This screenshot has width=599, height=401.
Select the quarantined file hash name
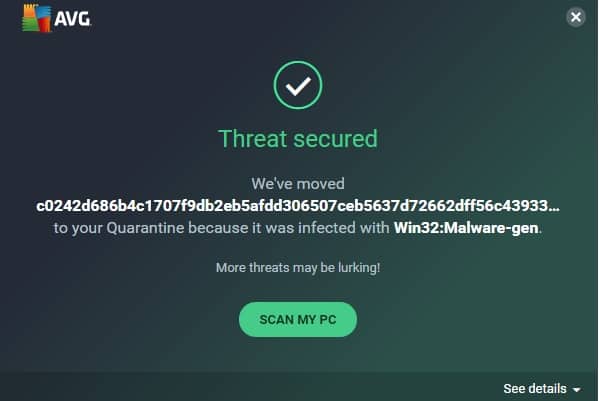point(298,206)
